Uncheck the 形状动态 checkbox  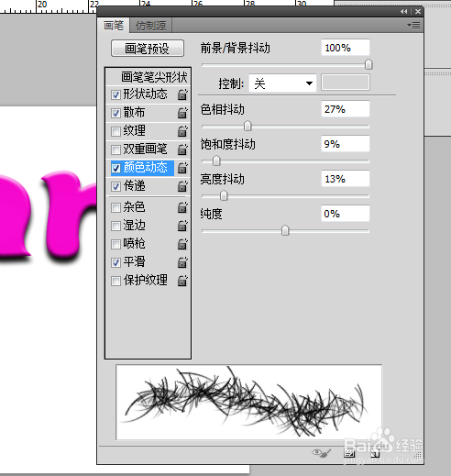[115, 94]
